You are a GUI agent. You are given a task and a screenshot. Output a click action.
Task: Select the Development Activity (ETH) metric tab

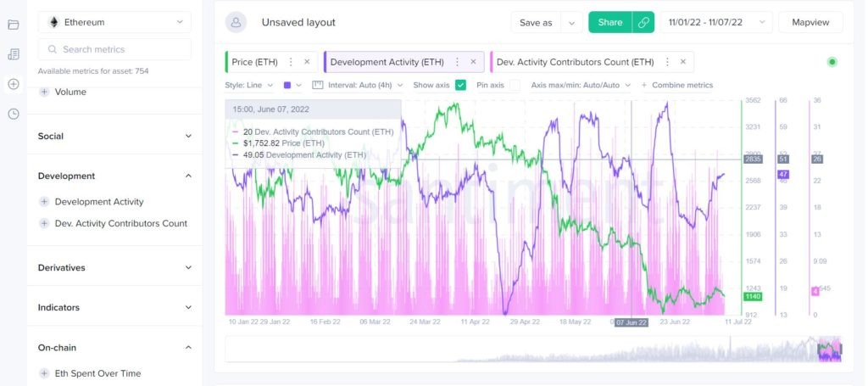(387, 62)
